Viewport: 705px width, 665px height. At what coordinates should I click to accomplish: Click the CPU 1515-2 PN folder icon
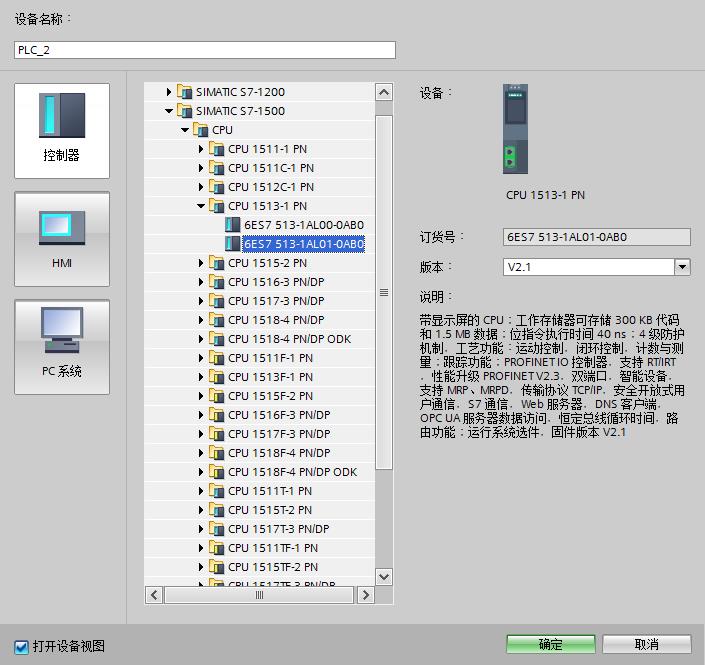pos(216,263)
